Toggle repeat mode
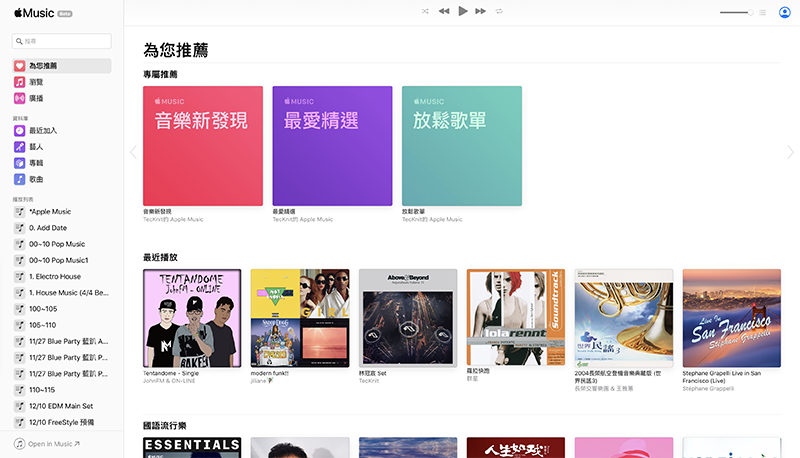The width and height of the screenshot is (800, 458). coord(499,11)
